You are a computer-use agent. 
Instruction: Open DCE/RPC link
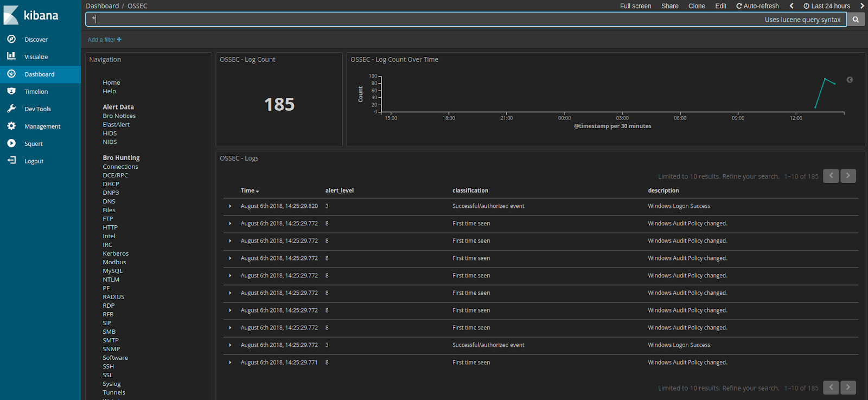(115, 175)
